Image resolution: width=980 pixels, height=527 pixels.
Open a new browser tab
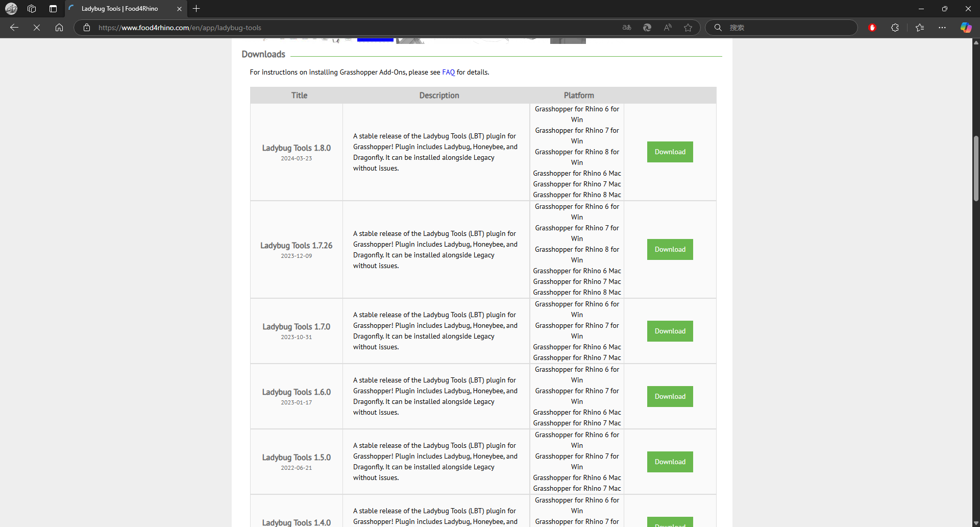point(197,9)
